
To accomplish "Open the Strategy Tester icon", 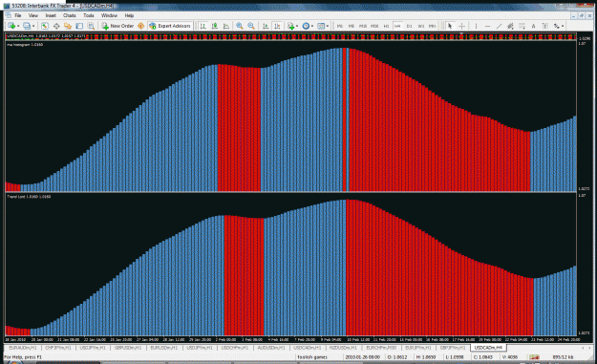I will pyautogui.click(x=91, y=26).
